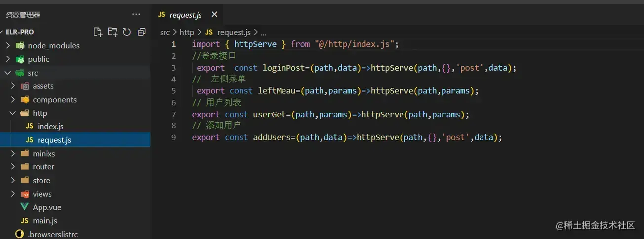Click the "@/http/index.js" import path string
Image resolution: width=644 pixels, height=239 pixels.
click(354, 44)
